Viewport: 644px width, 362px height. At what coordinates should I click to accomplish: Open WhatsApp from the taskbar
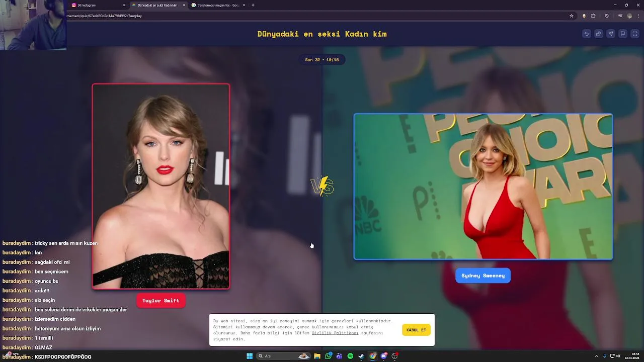(x=329, y=356)
